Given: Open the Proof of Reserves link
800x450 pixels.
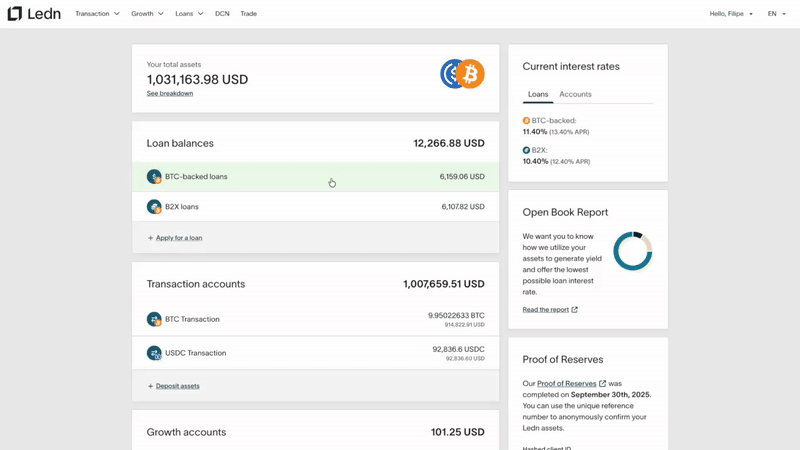Looking at the screenshot, I should tap(566, 384).
